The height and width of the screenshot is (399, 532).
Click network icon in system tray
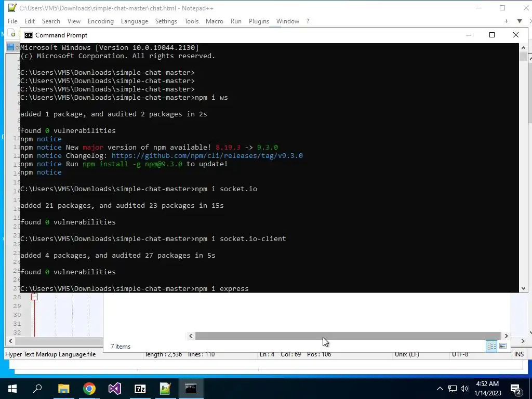coord(453,389)
